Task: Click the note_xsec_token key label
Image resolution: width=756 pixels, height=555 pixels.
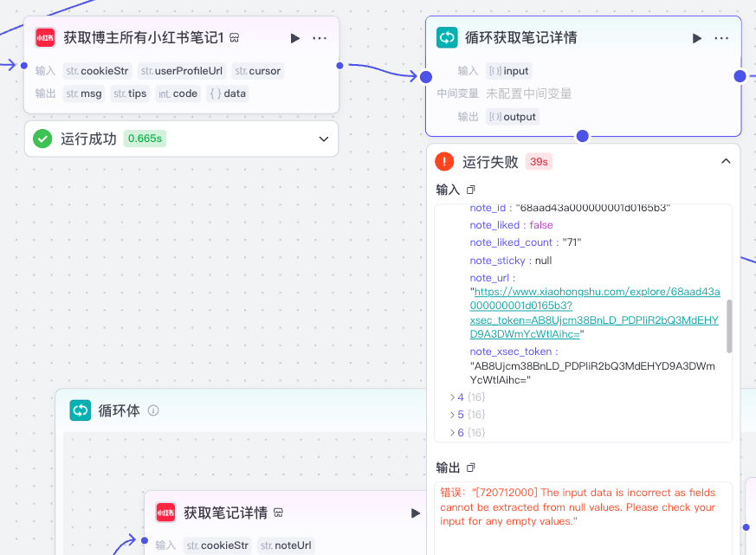Action: (511, 352)
